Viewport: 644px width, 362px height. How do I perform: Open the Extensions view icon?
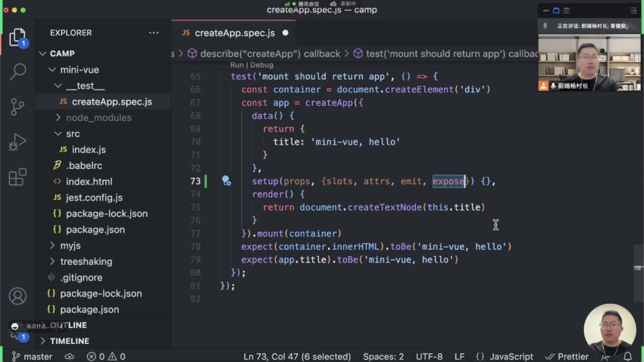point(17,178)
